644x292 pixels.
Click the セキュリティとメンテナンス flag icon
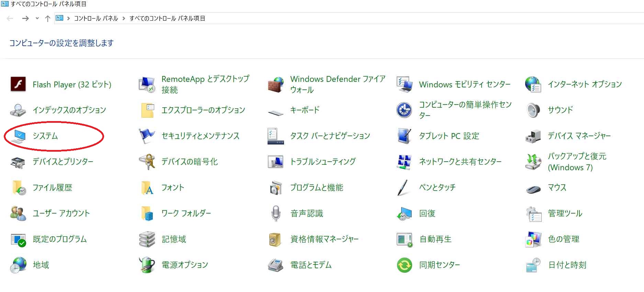coord(147,136)
